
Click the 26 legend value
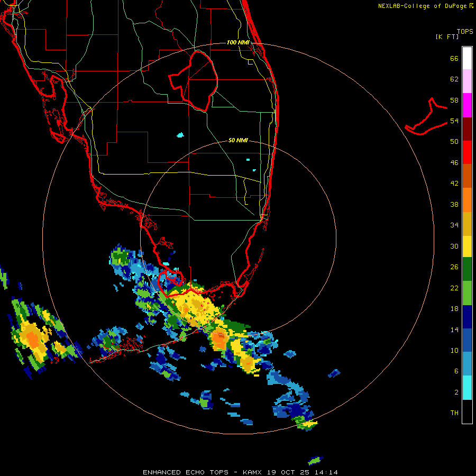pyautogui.click(x=454, y=267)
